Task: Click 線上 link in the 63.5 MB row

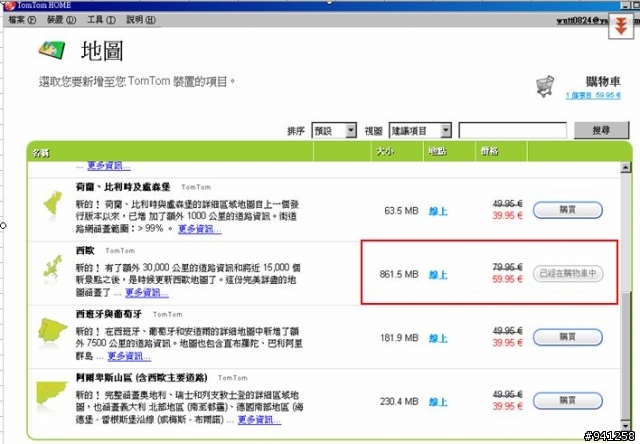Action: 438,211
